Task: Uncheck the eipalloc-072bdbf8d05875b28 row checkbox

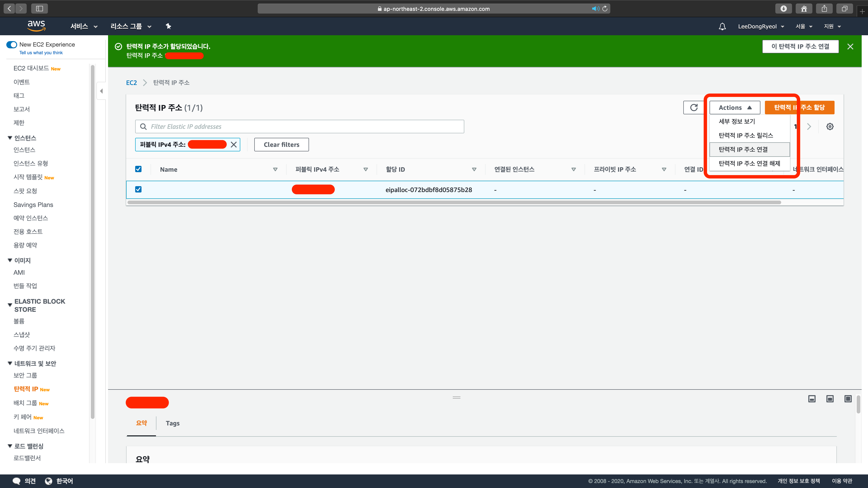Action: click(x=138, y=189)
